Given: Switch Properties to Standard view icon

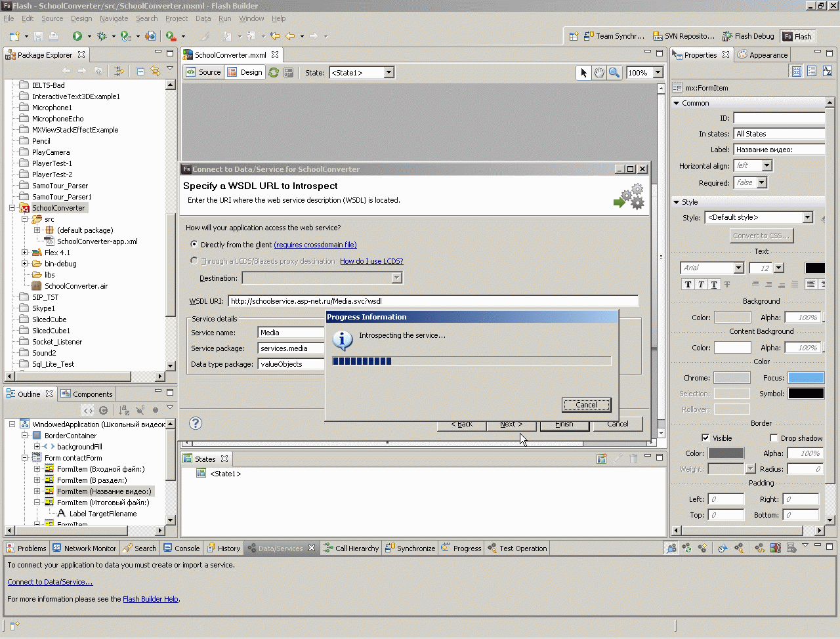Looking at the screenshot, I should 797,72.
